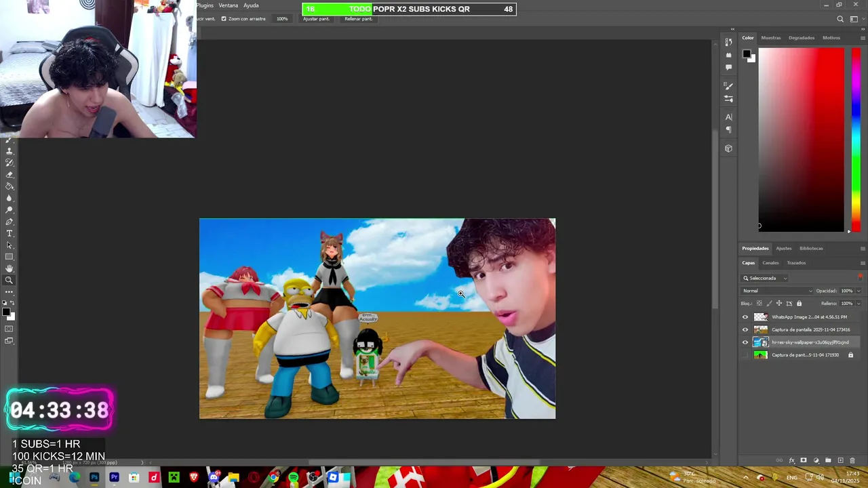This screenshot has width=868, height=488.
Task: Toggle lock position icon
Action: [779, 303]
